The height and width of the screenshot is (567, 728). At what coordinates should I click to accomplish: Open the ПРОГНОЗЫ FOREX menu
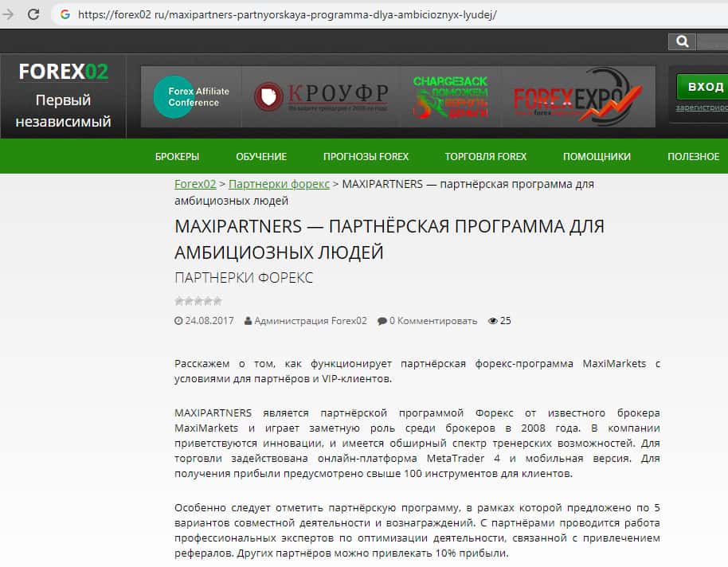[366, 157]
